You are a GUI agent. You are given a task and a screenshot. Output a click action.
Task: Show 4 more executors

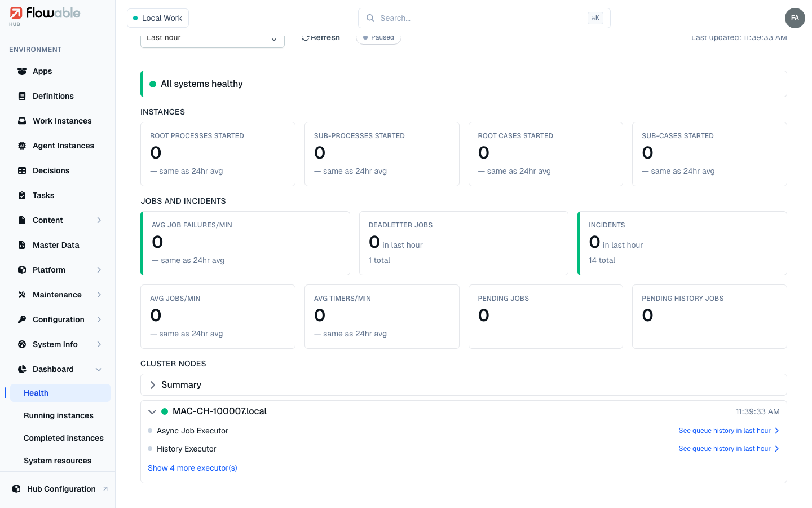pos(192,468)
